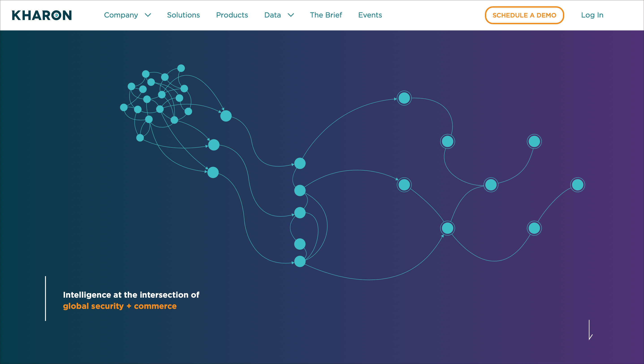Image resolution: width=644 pixels, height=364 pixels.
Task: Expand the Data dropdown chevron
Action: [x=291, y=15]
